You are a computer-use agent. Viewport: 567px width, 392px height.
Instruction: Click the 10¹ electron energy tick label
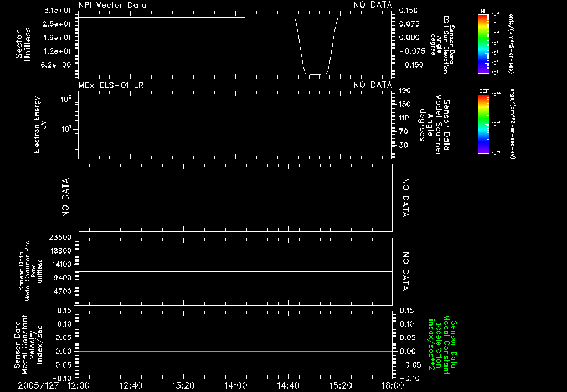pos(66,129)
